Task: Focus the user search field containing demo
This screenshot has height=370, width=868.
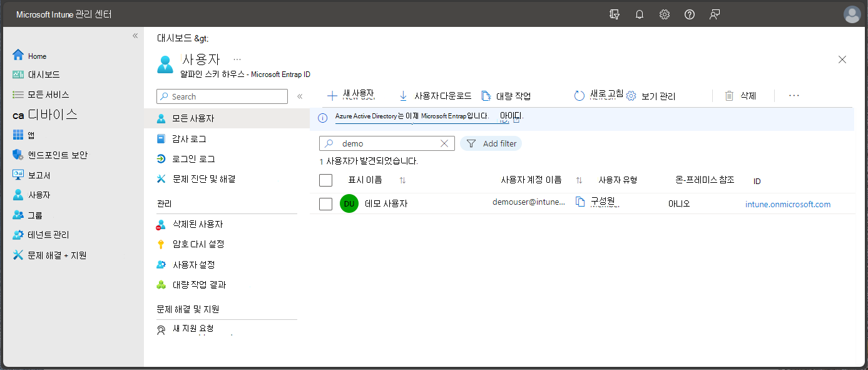Action: coord(387,143)
